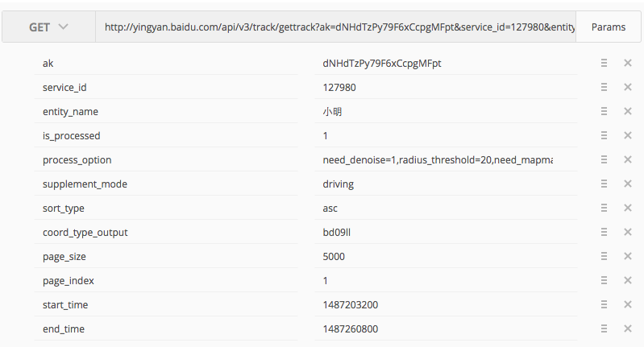Click the Params button
The height and width of the screenshot is (347, 644).
pos(608,27)
